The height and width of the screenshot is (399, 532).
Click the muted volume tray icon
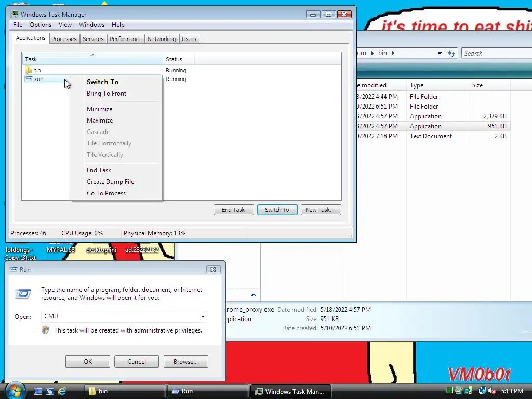tap(492, 391)
